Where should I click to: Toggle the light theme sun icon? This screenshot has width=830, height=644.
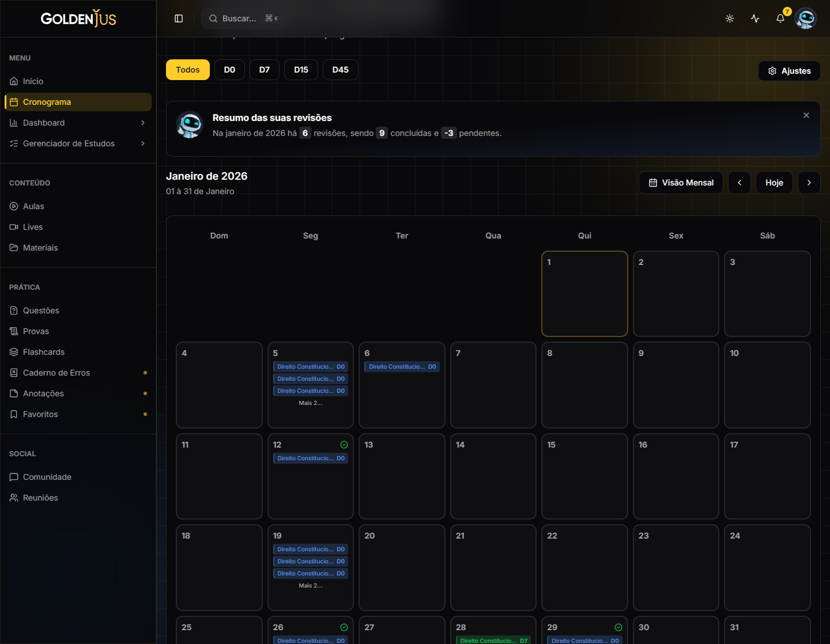click(x=730, y=18)
